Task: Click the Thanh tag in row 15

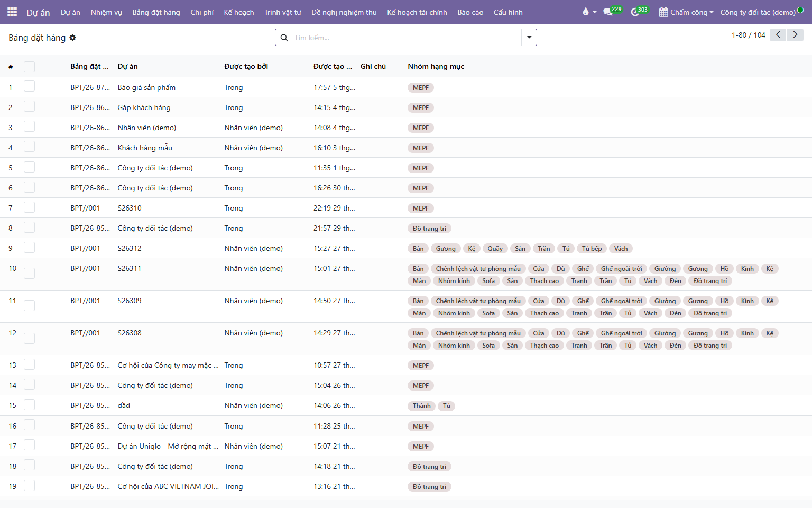Action: 422,405
